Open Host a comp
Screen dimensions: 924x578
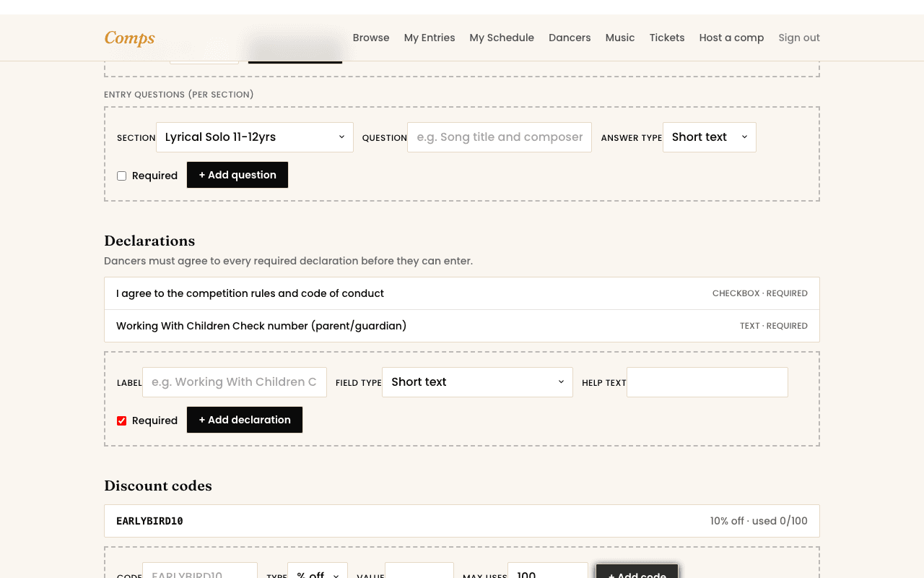pyautogui.click(x=731, y=38)
